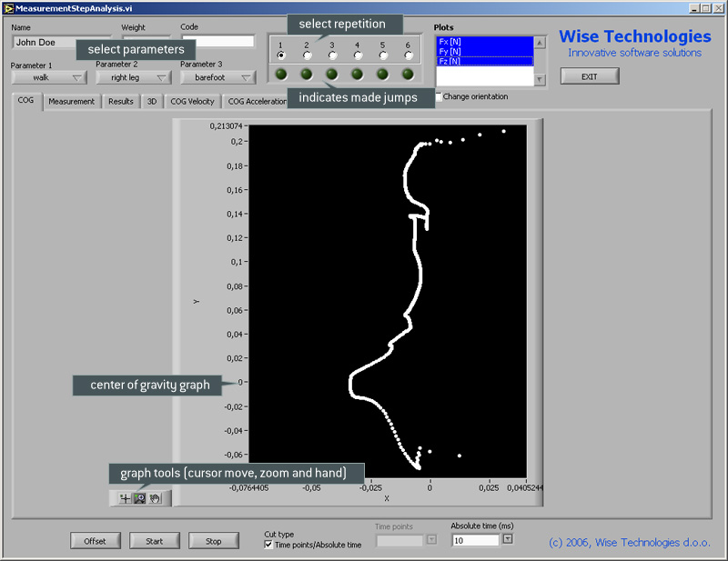Switch to the COG Velocity tab
This screenshot has width=728, height=561.
click(192, 101)
